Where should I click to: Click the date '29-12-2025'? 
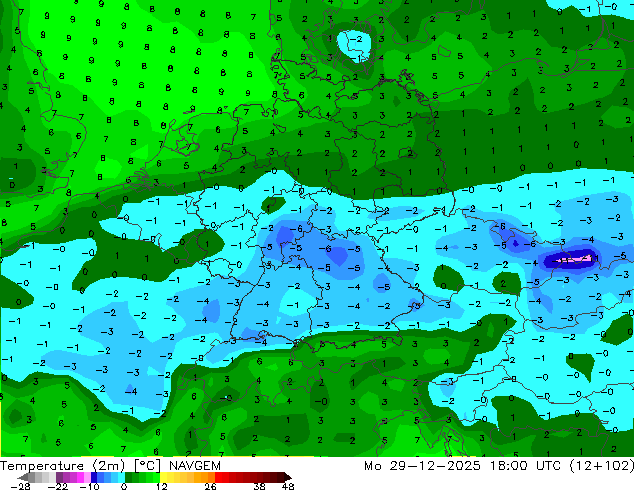pyautogui.click(x=435, y=466)
